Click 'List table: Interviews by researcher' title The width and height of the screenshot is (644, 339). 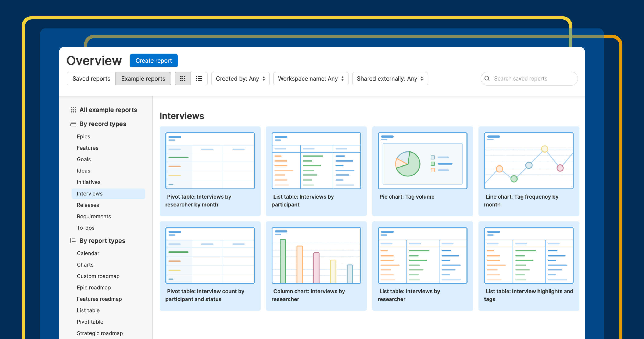point(409,295)
